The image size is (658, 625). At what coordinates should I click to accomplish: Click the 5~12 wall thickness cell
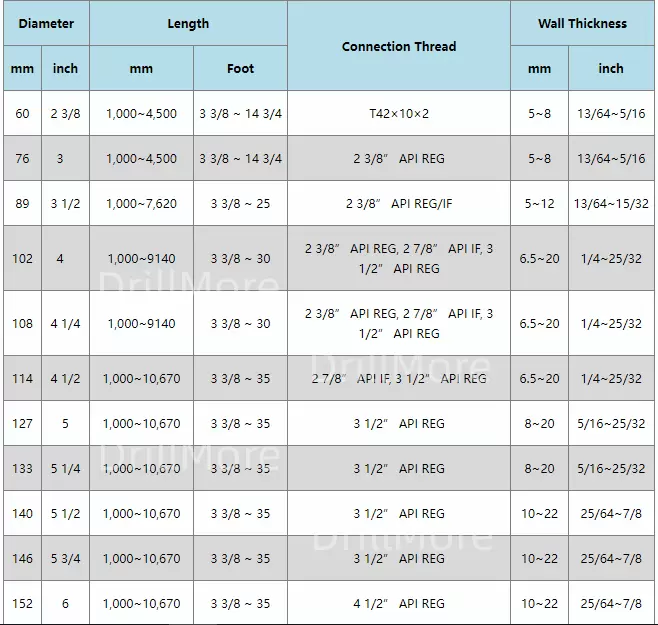539,204
